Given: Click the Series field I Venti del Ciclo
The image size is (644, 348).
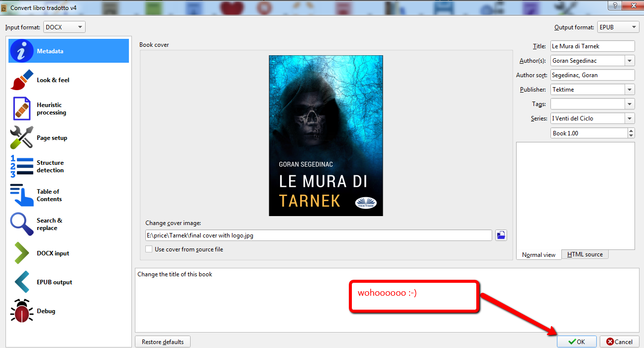Looking at the screenshot, I should (588, 118).
